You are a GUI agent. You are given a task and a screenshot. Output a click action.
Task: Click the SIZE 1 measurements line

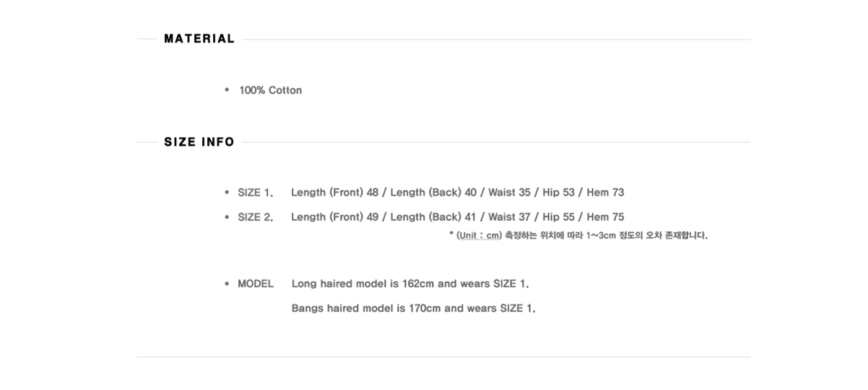(457, 193)
